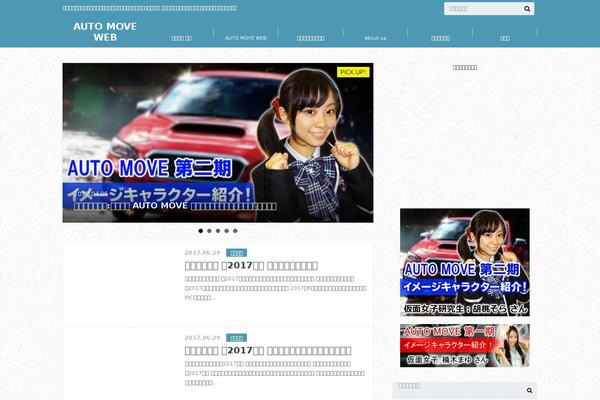Focus the sidebar search input field

(x=458, y=390)
